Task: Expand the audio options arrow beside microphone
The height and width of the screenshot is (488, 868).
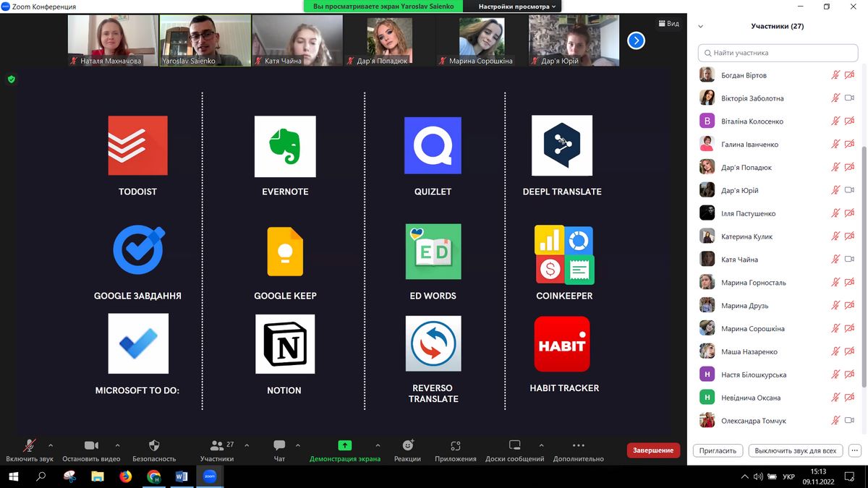Action: click(x=51, y=445)
